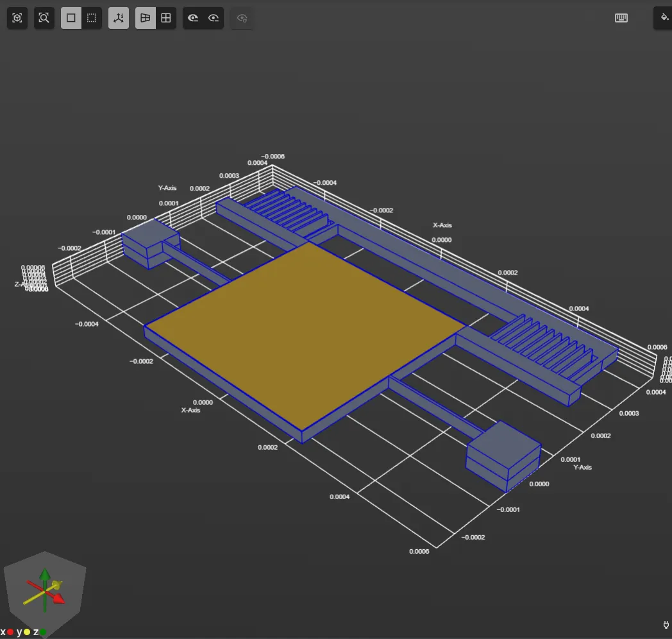Click the greyed-out restore visibility eye icon
The width and height of the screenshot is (672, 639).
click(242, 18)
